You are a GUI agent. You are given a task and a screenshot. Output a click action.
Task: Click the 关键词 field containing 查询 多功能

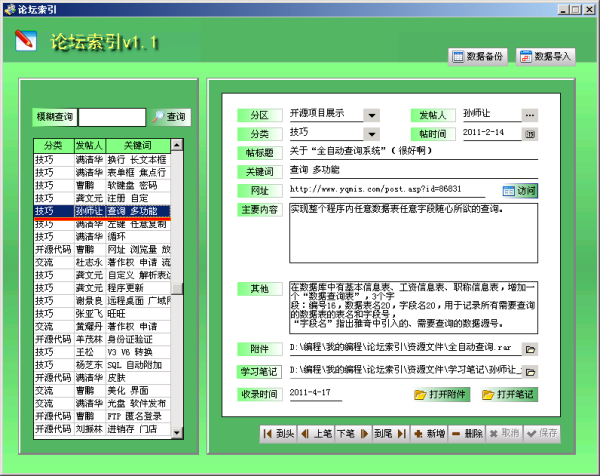point(414,170)
